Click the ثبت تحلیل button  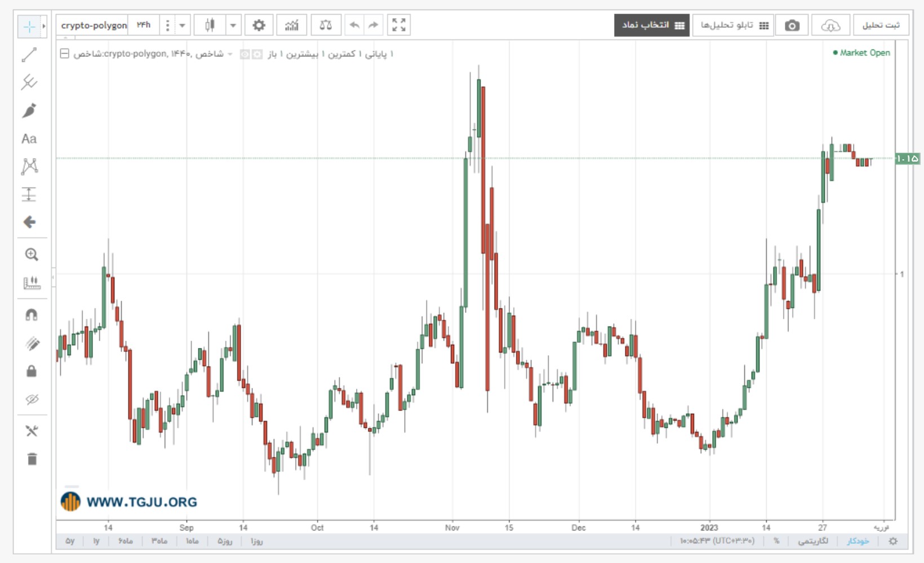click(881, 25)
